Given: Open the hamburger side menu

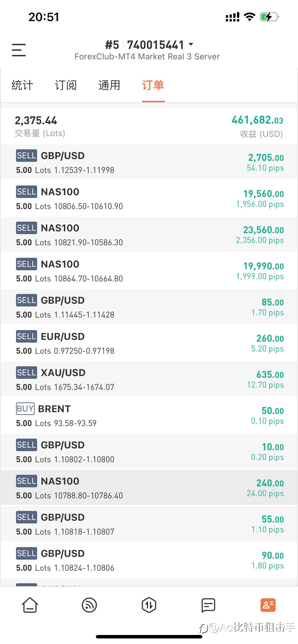Looking at the screenshot, I should [19, 50].
